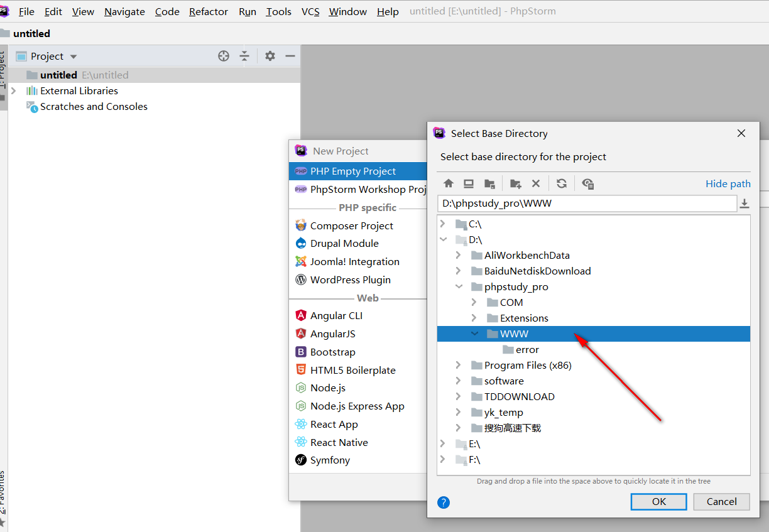Select PhpStorm Workshop Project type
The height and width of the screenshot is (532, 769).
click(358, 189)
